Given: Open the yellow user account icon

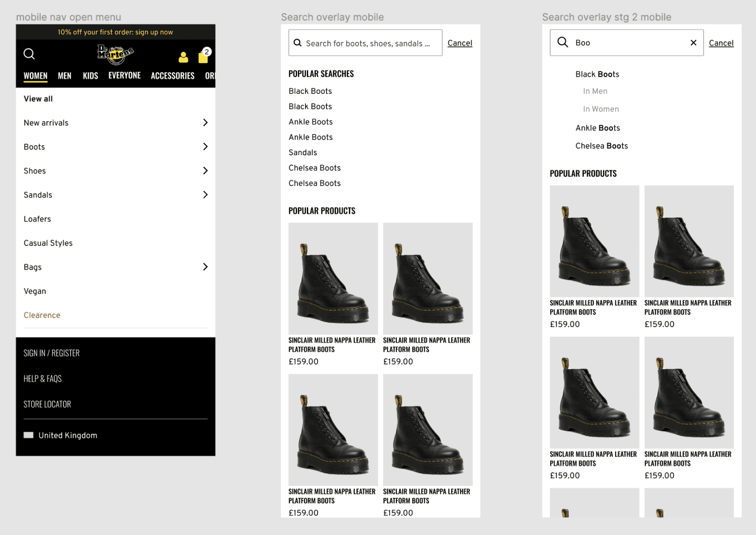Looking at the screenshot, I should point(183,57).
